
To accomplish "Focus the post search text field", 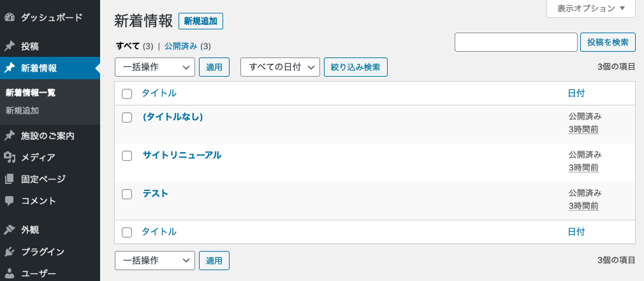I will 516,42.
